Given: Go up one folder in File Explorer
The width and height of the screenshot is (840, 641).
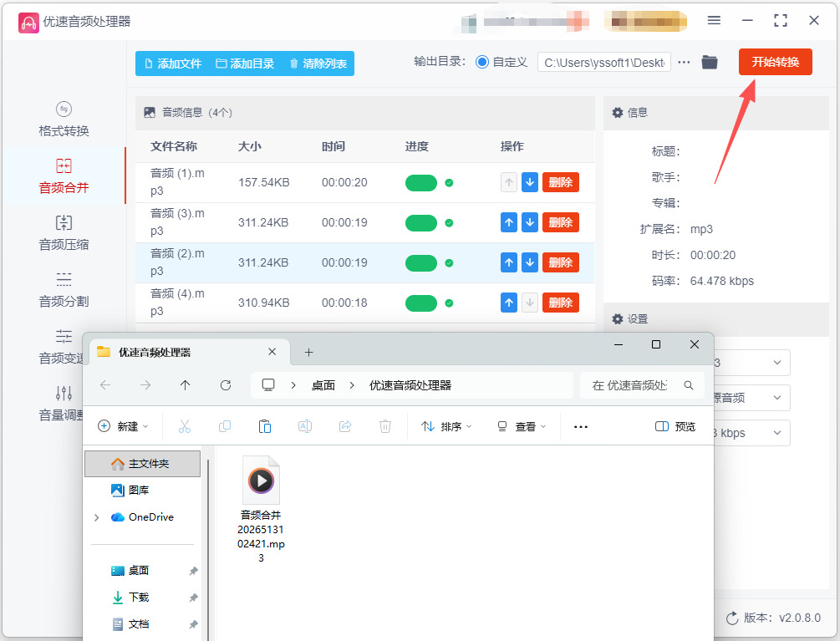Looking at the screenshot, I should pos(186,385).
